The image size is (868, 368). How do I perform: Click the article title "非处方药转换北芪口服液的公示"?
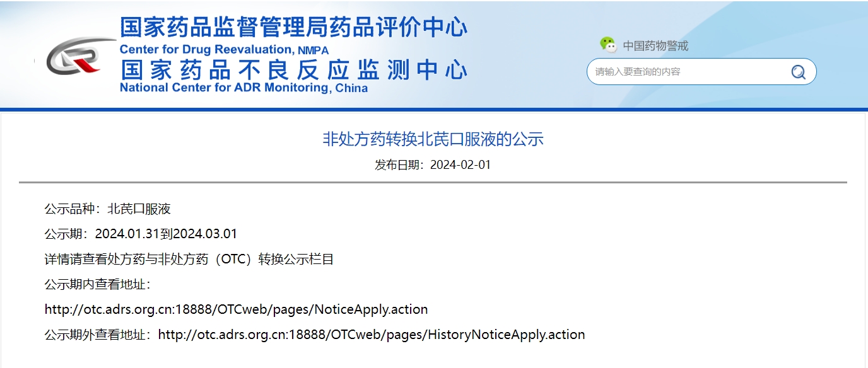tap(433, 139)
